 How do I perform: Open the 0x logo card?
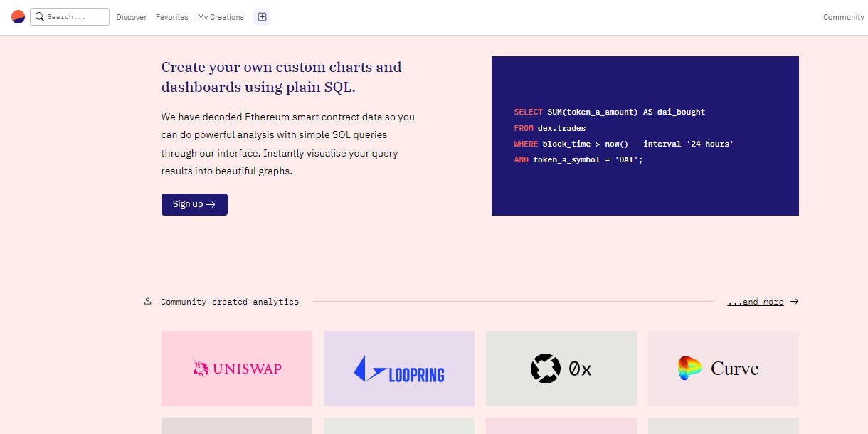tap(561, 369)
